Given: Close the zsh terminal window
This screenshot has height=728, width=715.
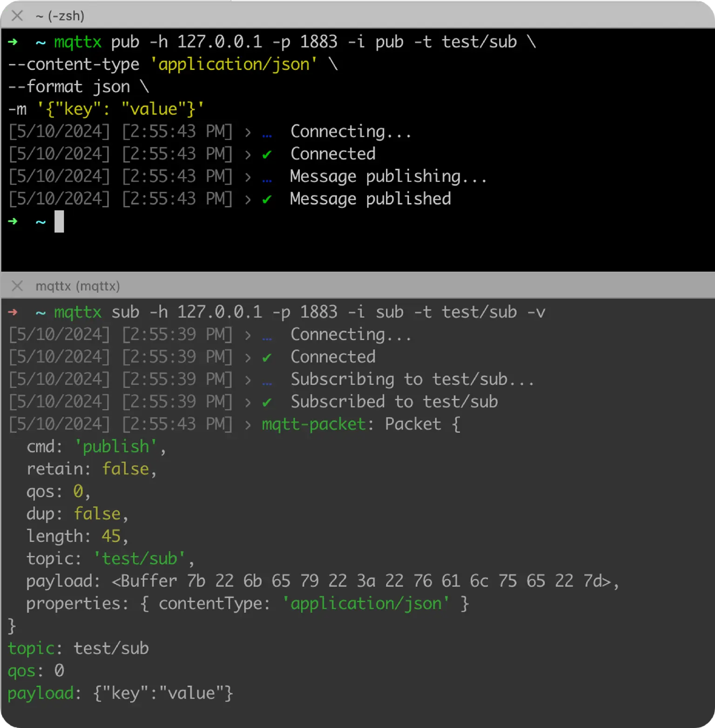Looking at the screenshot, I should (x=17, y=16).
